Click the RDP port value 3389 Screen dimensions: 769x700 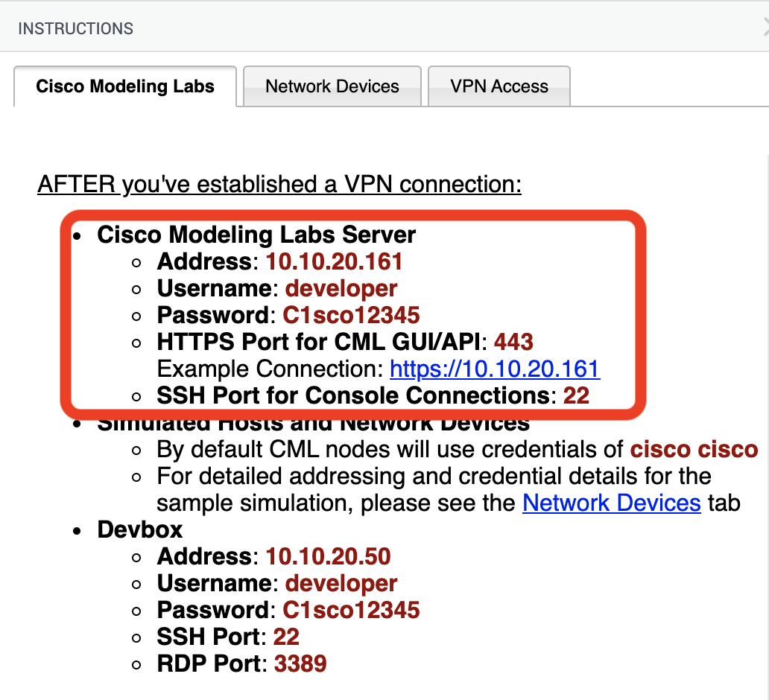[x=300, y=664]
